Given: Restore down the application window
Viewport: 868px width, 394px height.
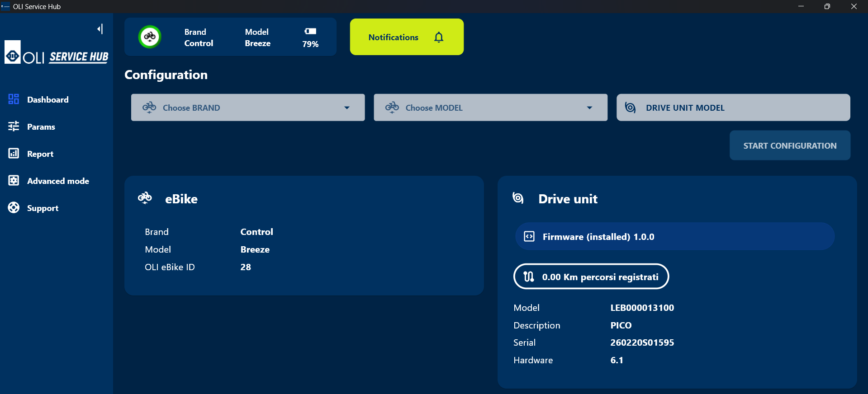Looking at the screenshot, I should [827, 6].
